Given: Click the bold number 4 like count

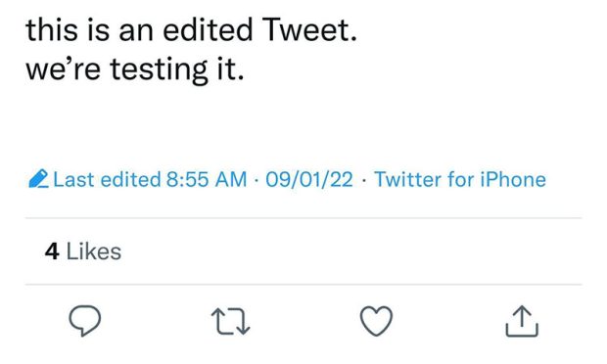Looking at the screenshot, I should [x=52, y=251].
